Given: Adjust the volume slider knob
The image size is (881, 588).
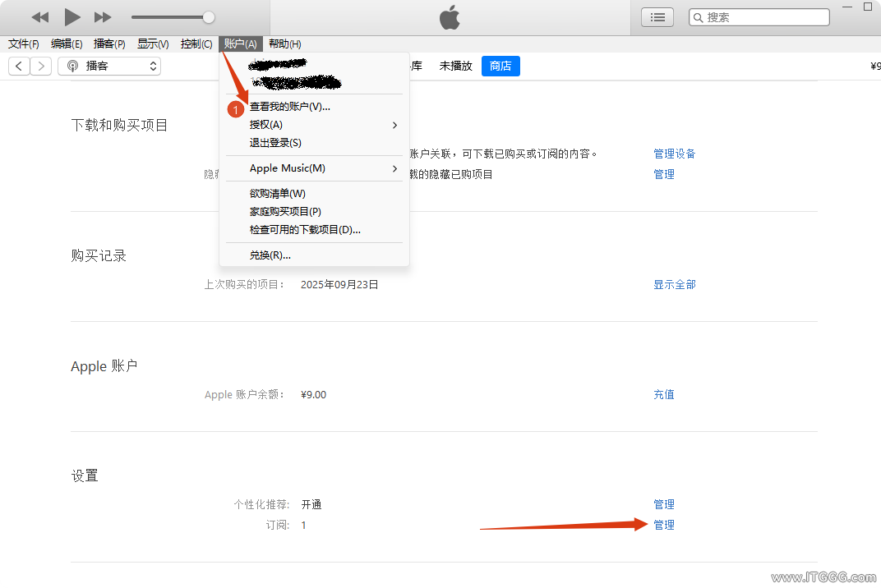Looking at the screenshot, I should pos(209,17).
